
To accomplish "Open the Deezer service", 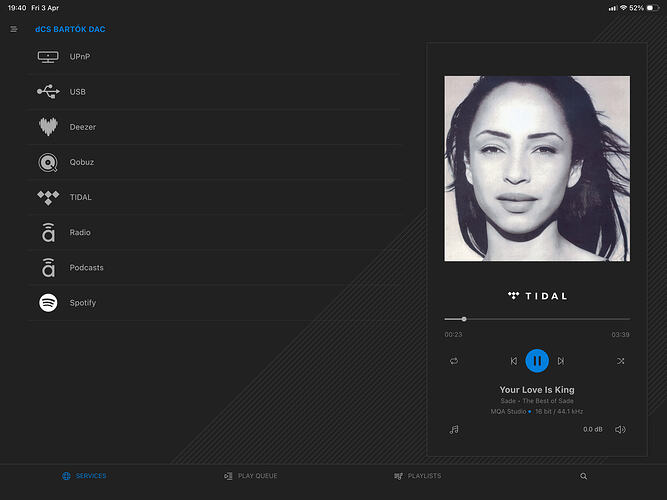I will pyautogui.click(x=83, y=127).
